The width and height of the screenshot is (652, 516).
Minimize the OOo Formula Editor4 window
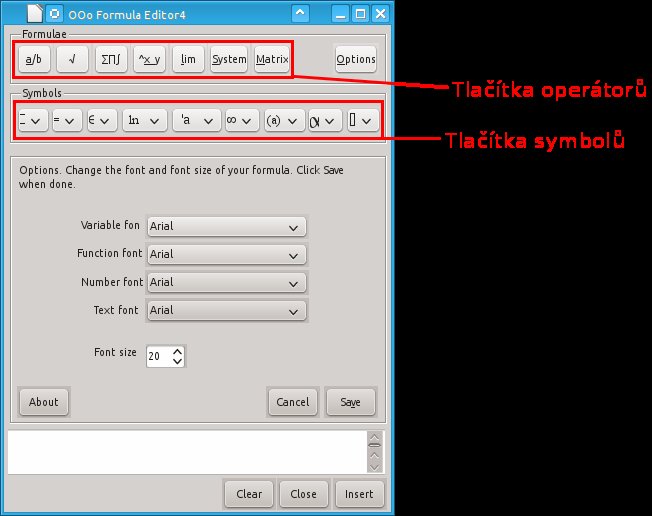pos(340,14)
